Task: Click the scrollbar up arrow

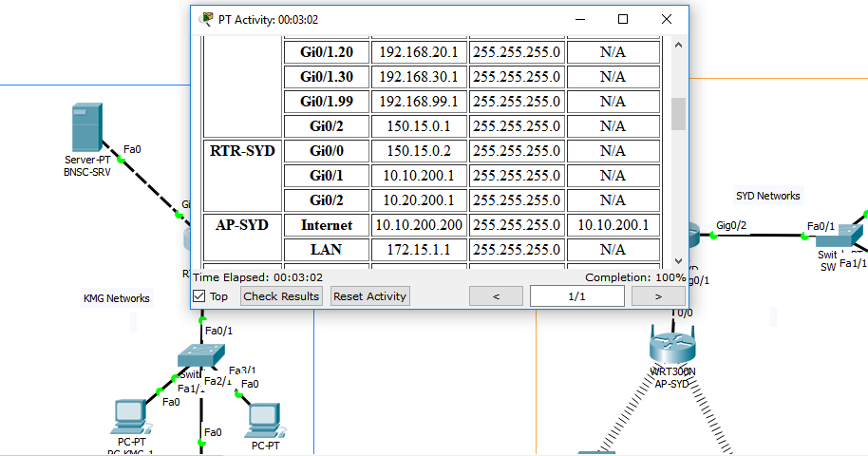Action: pyautogui.click(x=679, y=45)
